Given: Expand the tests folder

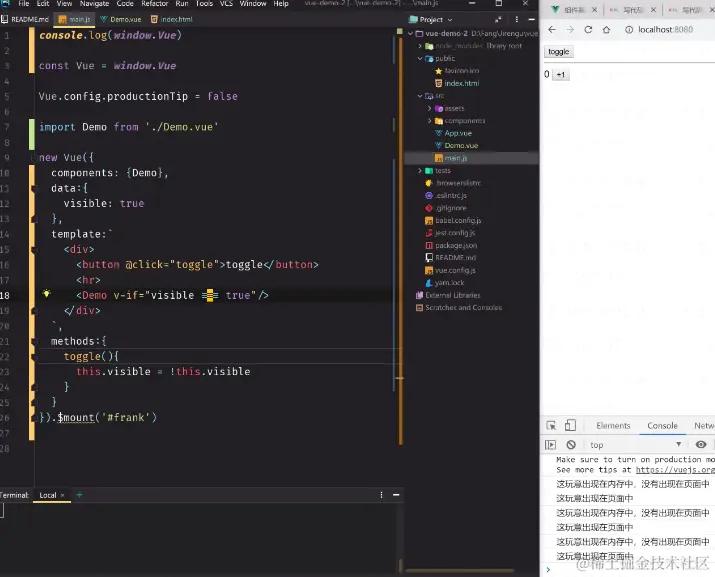Looking at the screenshot, I should tap(420, 171).
